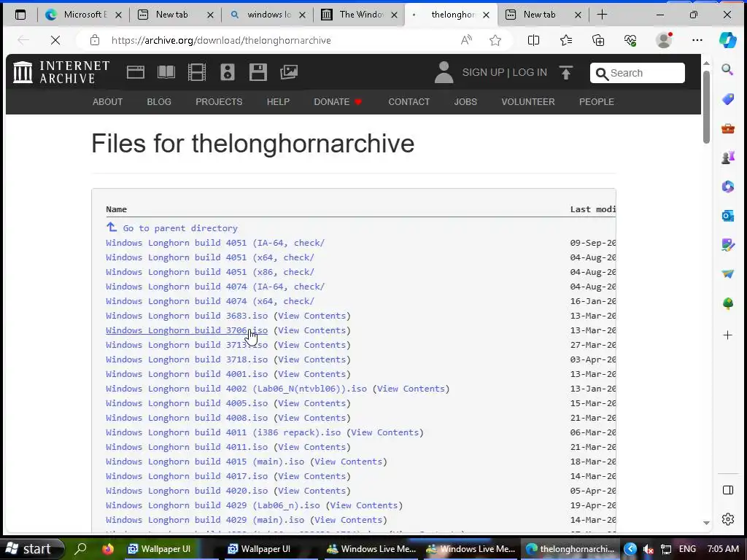Open the ABOUT menu item
The image size is (747, 560).
108,102
